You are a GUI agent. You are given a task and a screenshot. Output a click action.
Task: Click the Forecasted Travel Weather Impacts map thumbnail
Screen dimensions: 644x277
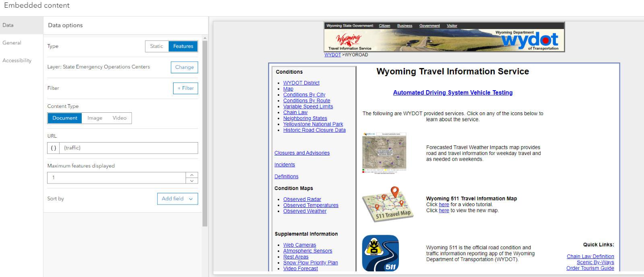tap(384, 153)
